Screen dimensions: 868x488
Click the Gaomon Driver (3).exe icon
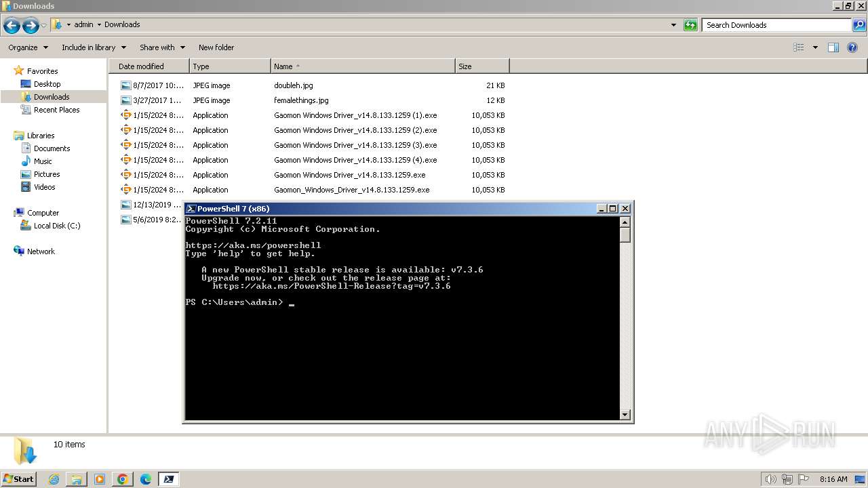coord(125,145)
